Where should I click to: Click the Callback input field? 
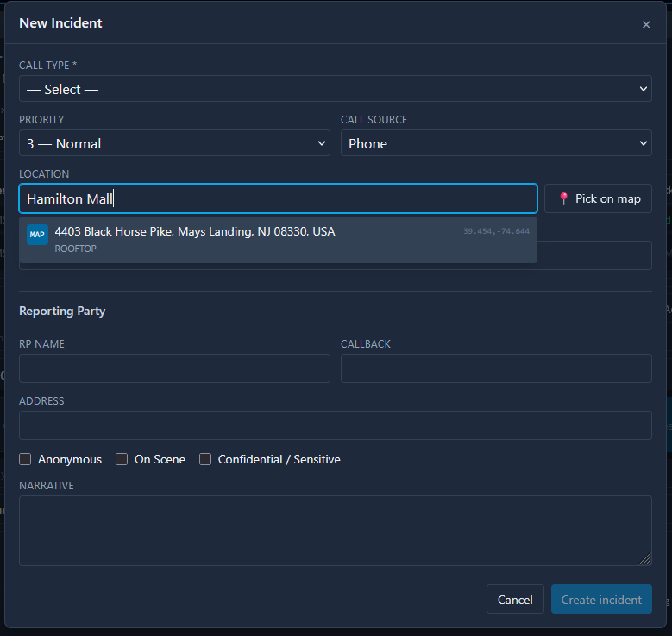click(x=496, y=368)
